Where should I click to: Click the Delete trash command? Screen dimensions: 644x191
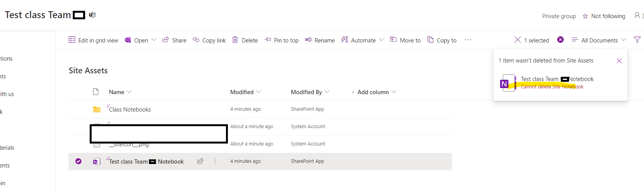pyautogui.click(x=245, y=40)
